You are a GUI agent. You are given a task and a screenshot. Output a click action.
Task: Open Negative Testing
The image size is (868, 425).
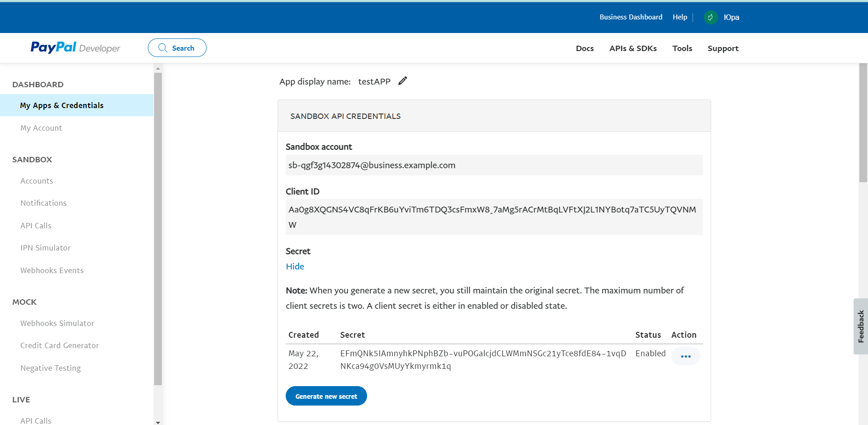[51, 368]
